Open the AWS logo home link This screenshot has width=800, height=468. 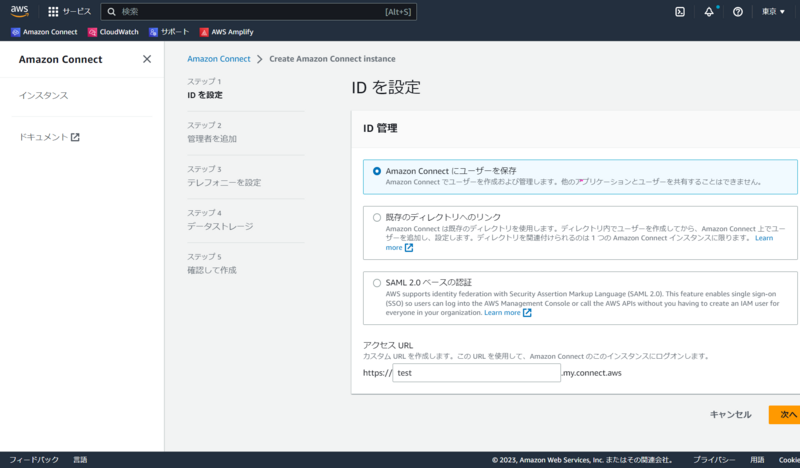point(19,11)
